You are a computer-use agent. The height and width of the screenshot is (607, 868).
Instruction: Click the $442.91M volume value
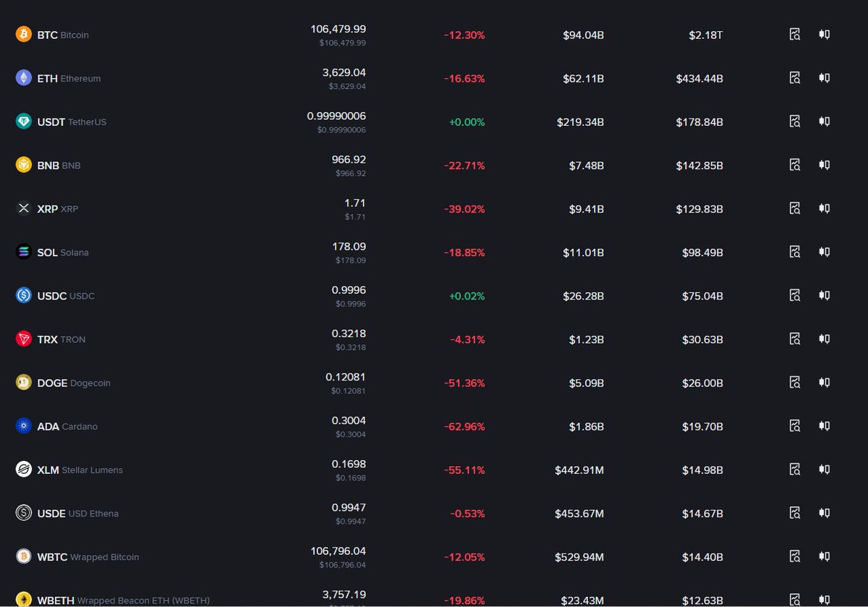(579, 470)
